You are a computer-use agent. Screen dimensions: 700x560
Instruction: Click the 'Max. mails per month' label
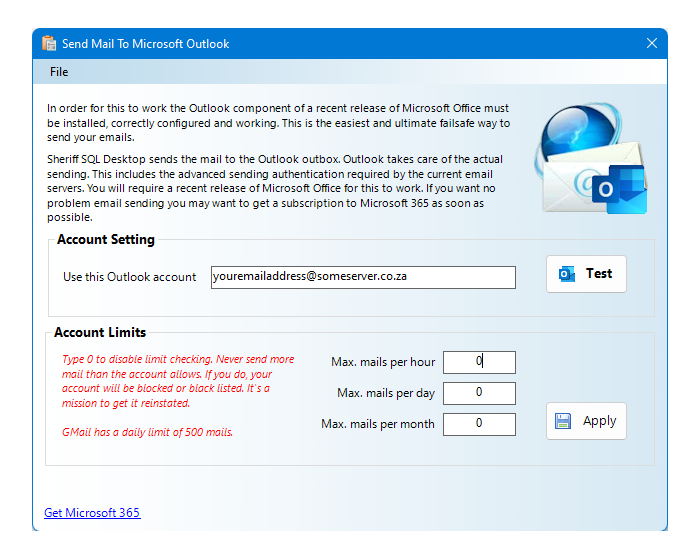coord(378,424)
